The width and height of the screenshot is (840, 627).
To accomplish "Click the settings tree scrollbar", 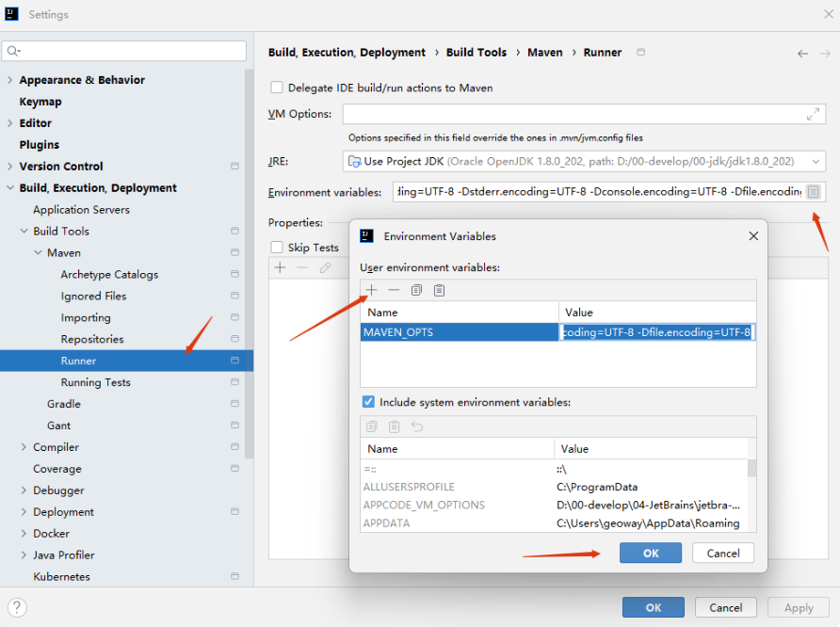I will pyautogui.click(x=249, y=264).
